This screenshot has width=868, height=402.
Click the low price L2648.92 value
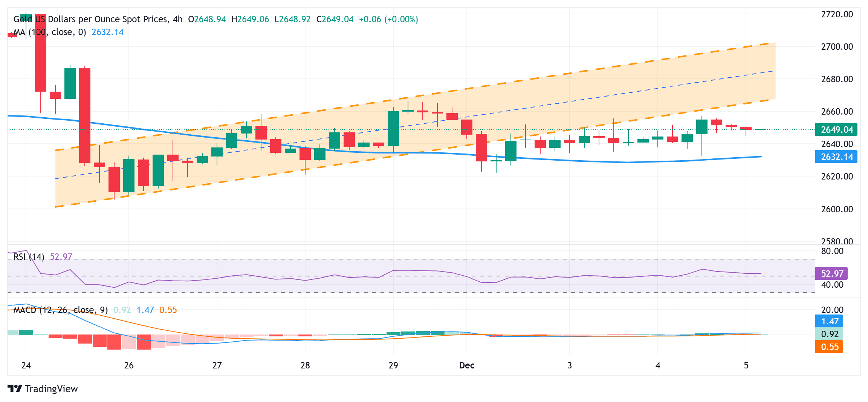(293, 19)
